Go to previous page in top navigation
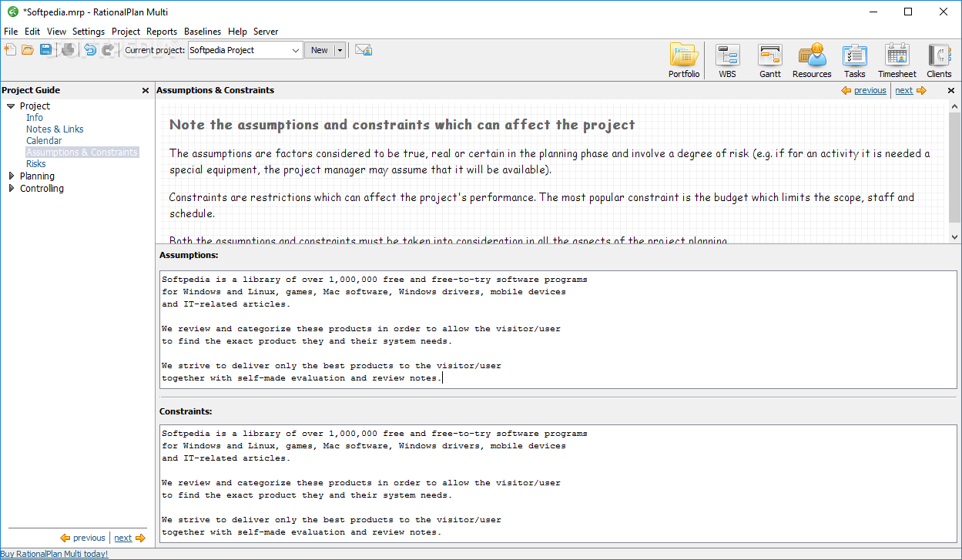Screen dimensions: 962x560 [863, 90]
